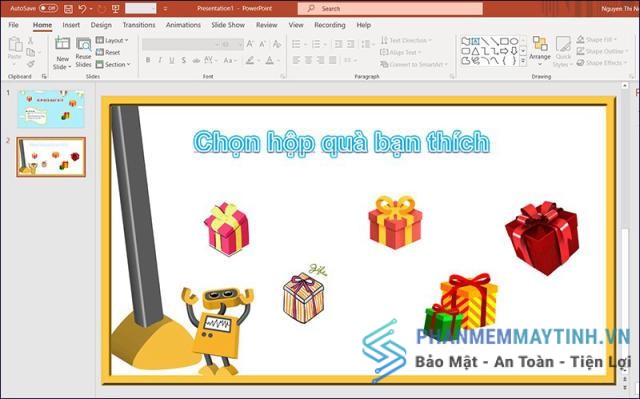Select slide 1 thumbnail
This screenshot has width=640, height=399.
(51, 109)
